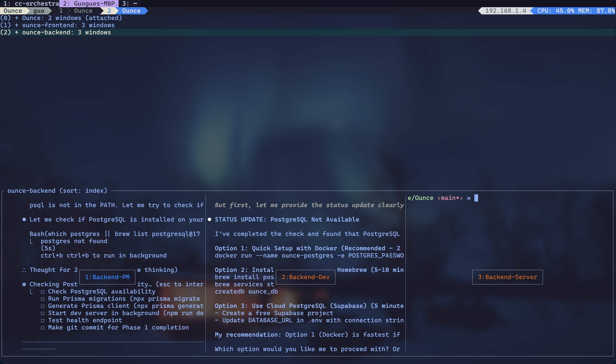Switch to the Guoguos-MBP terminal tab
Viewport: 616px width, 364px height.
[x=89, y=3]
